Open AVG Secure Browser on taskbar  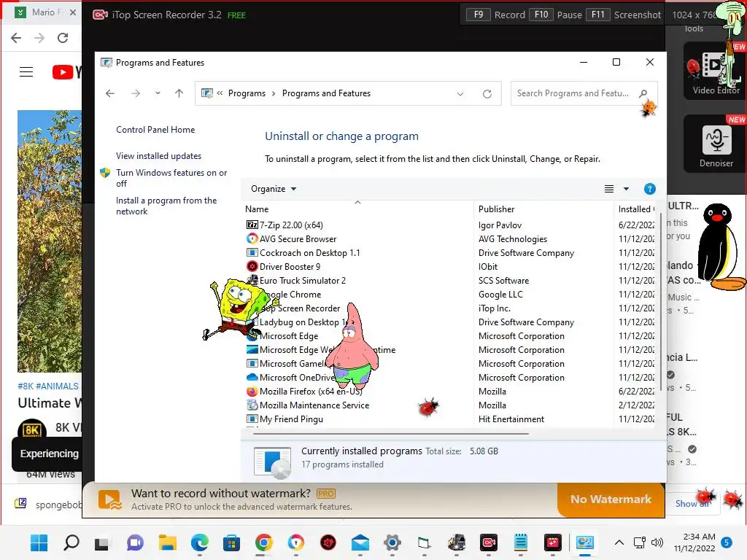click(x=296, y=542)
